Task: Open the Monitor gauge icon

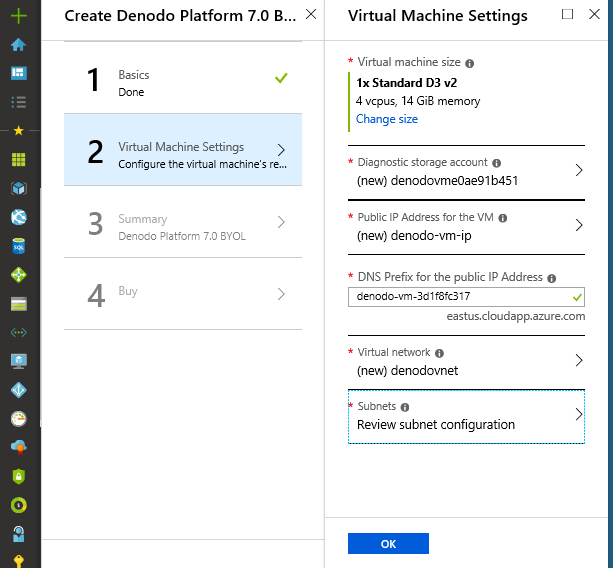Action: click(18, 419)
